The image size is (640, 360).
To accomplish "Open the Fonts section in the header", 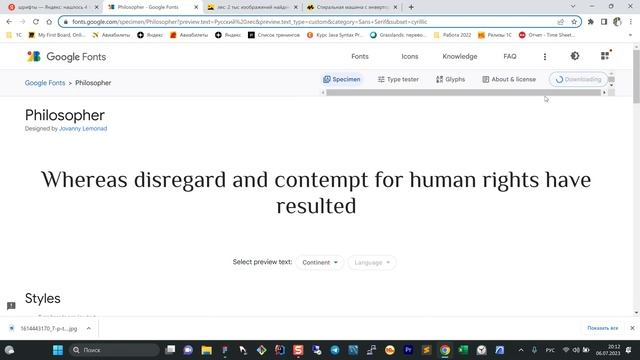I will 360,56.
